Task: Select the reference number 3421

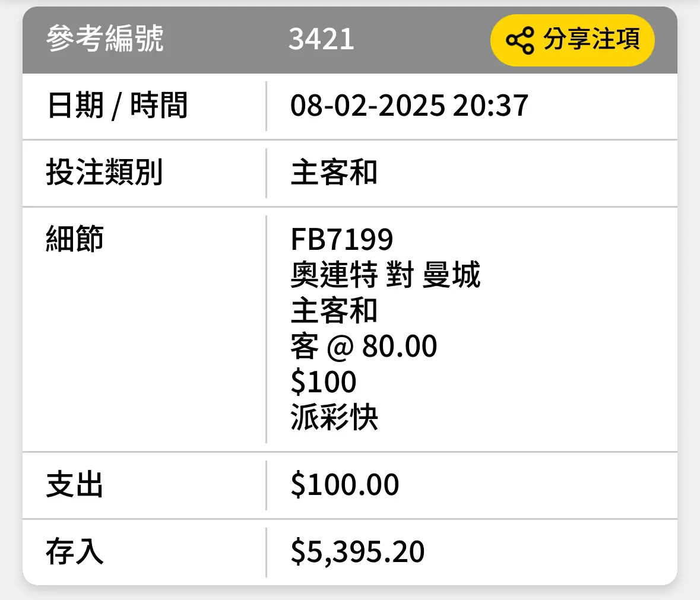Action: click(321, 39)
